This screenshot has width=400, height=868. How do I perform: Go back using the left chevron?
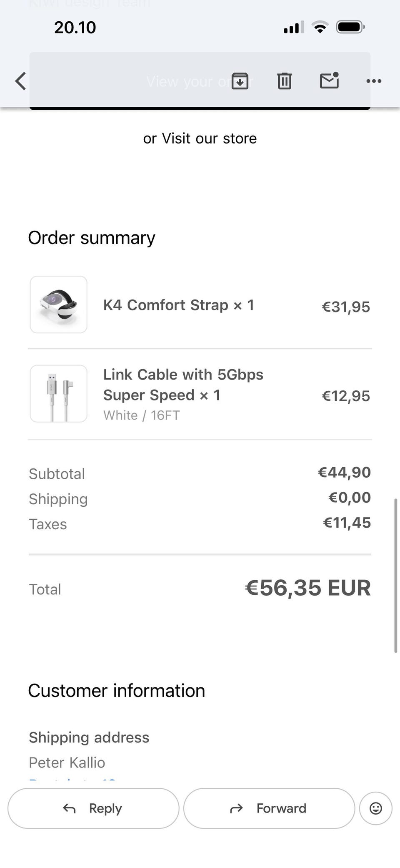pyautogui.click(x=20, y=81)
